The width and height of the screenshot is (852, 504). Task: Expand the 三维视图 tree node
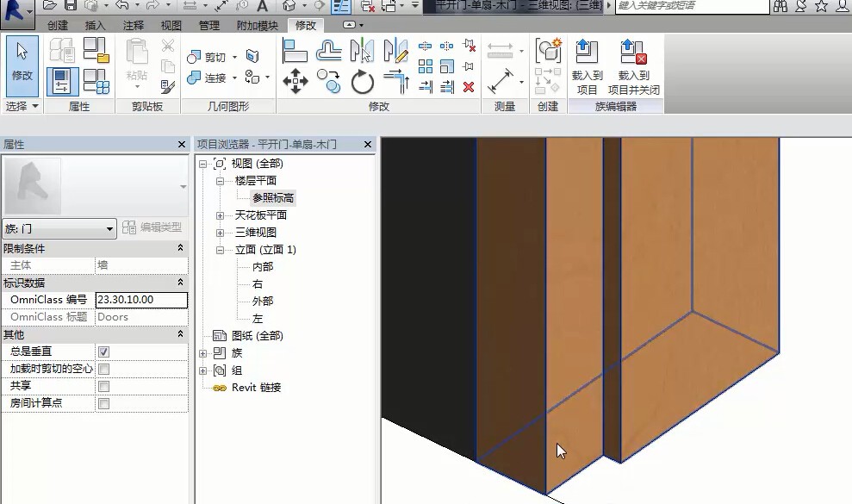[221, 233]
